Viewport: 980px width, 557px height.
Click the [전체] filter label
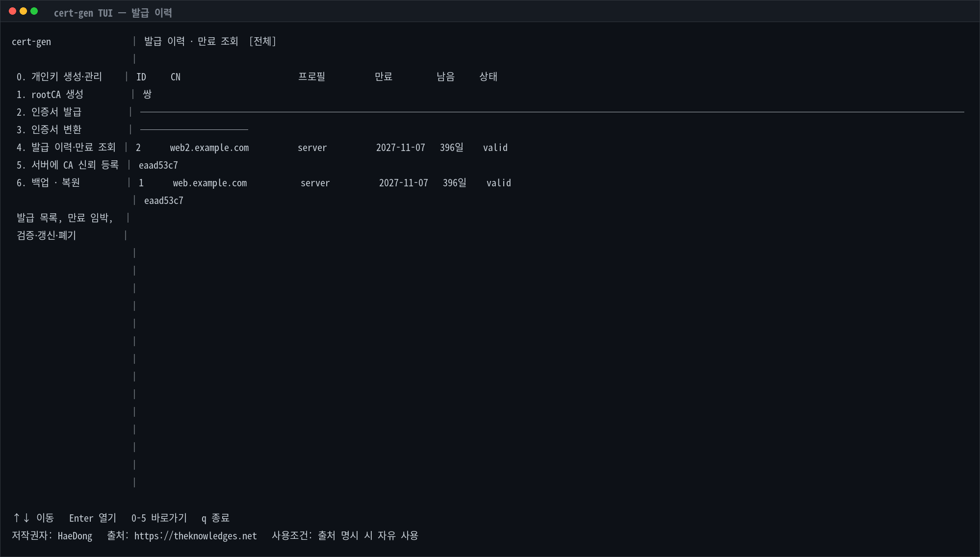[x=262, y=41]
